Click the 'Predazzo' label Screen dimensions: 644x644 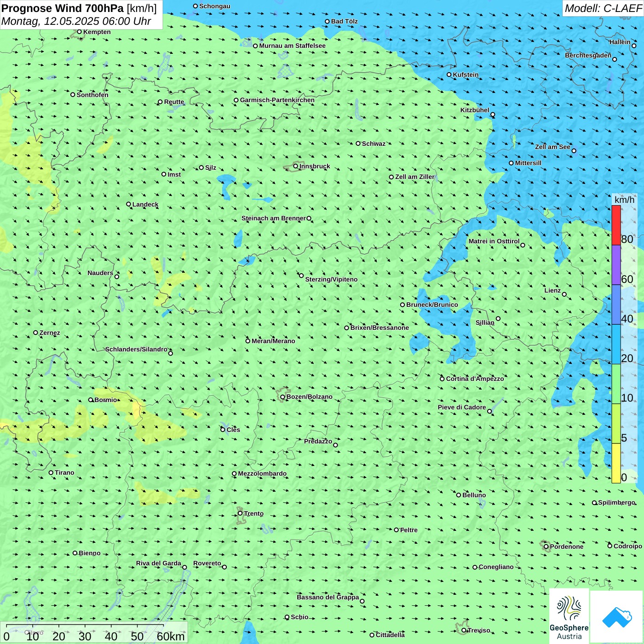point(318,441)
